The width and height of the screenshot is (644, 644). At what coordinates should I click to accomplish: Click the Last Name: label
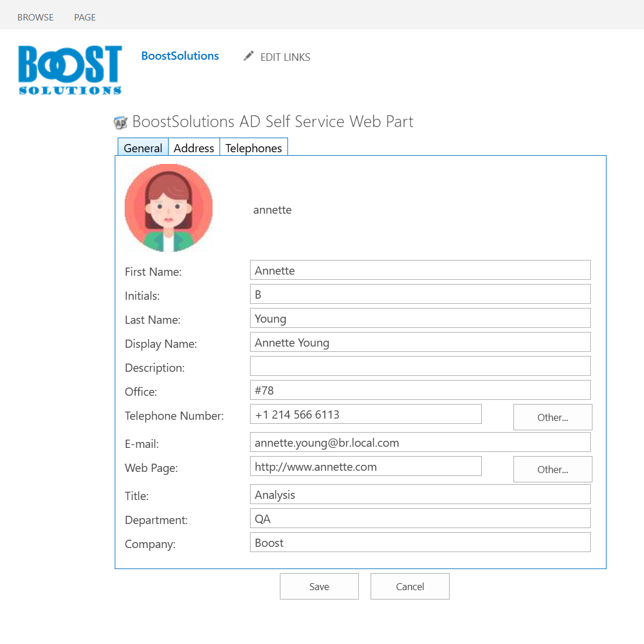153,320
